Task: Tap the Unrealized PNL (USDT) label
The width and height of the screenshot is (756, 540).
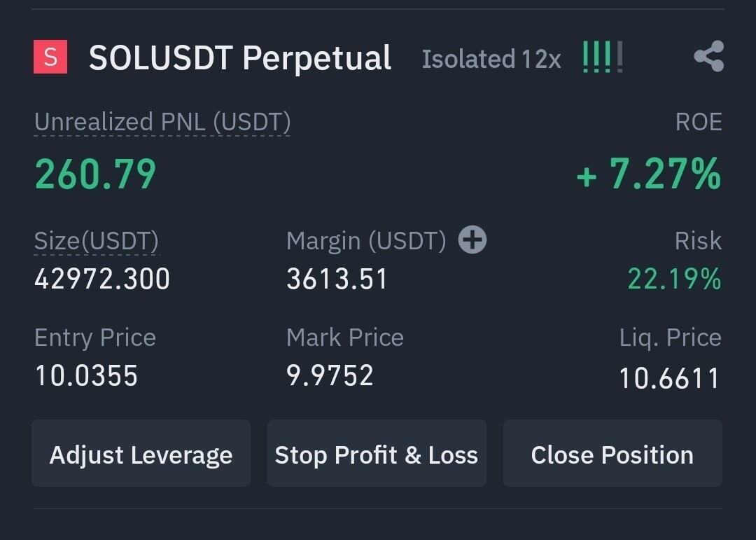Action: tap(162, 122)
